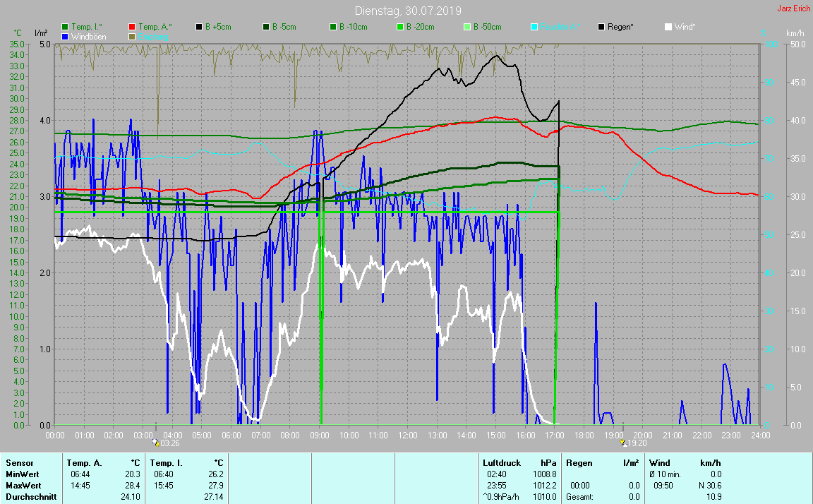Toggle the B -5cm legend label
The width and height of the screenshot is (813, 504).
point(284,27)
